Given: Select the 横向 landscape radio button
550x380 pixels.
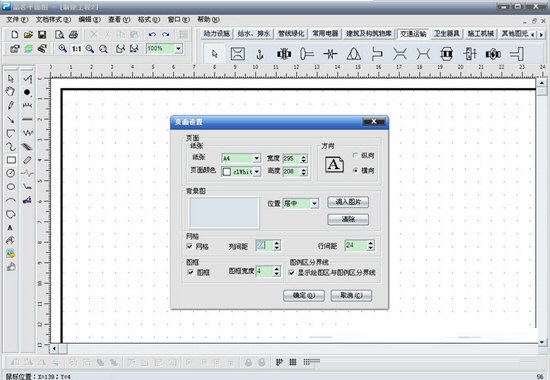Looking at the screenshot, I should tap(355, 171).
